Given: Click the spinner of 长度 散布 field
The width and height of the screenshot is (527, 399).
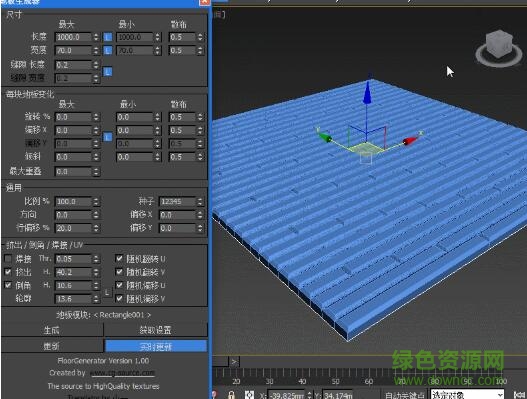Looking at the screenshot, I should [200, 37].
